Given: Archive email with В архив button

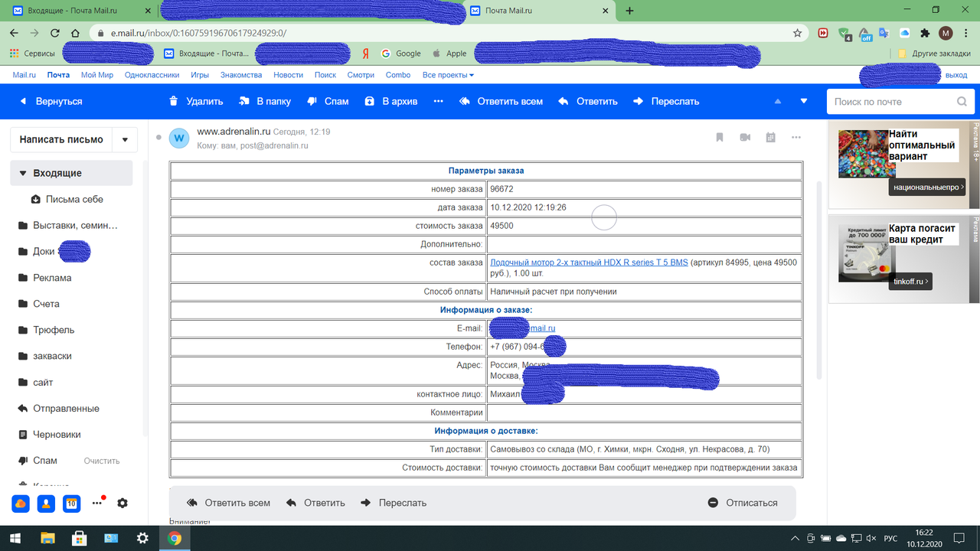Looking at the screenshot, I should [x=391, y=101].
